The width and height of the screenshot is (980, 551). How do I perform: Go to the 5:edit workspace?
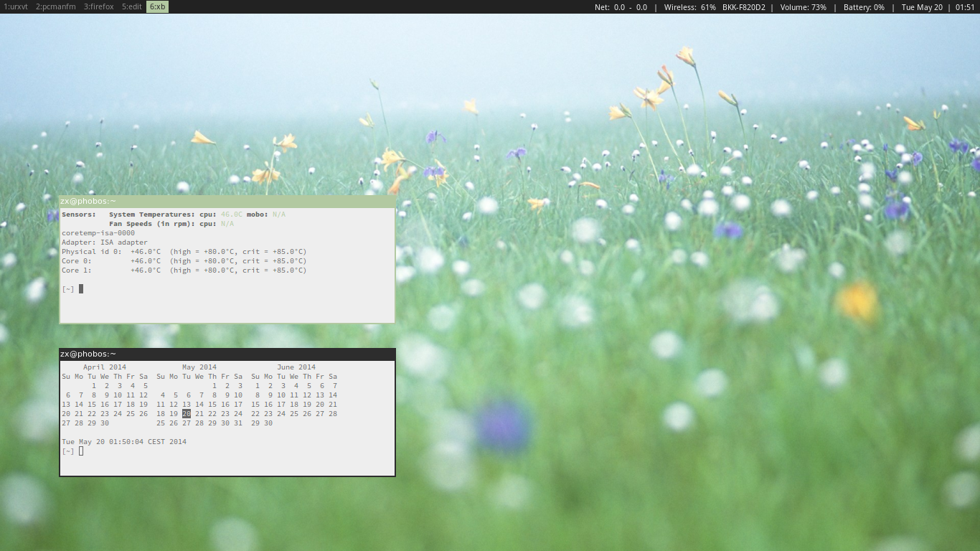(x=132, y=6)
